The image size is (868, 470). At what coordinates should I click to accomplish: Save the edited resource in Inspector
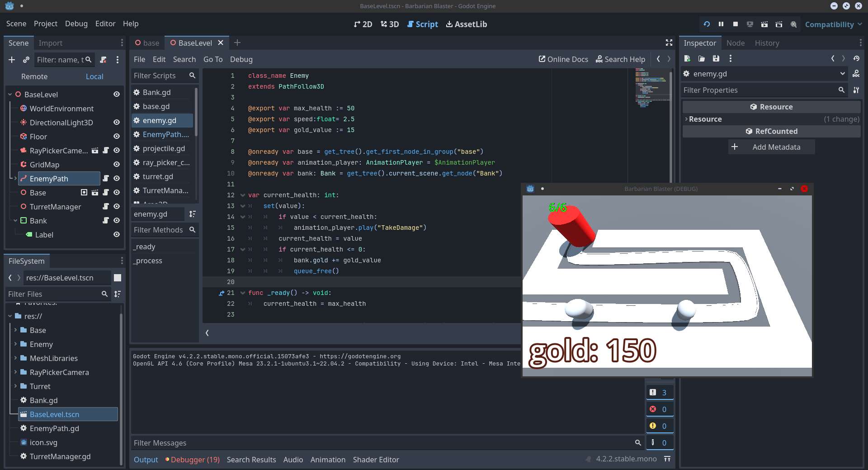point(716,58)
